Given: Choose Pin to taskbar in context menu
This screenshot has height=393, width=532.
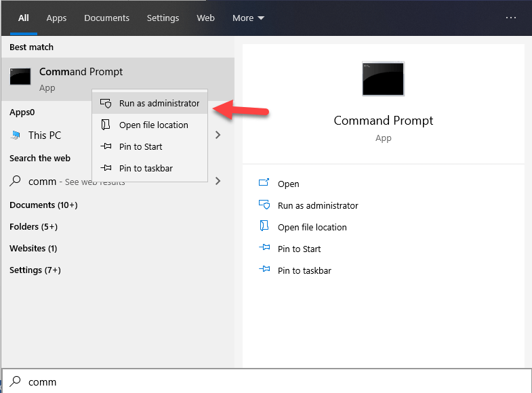Looking at the screenshot, I should click(150, 168).
